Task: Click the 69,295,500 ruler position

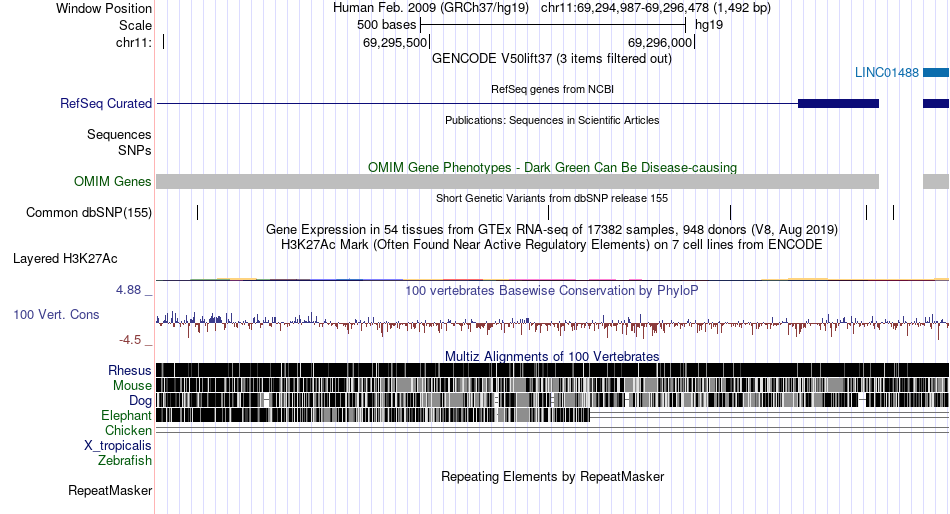Action: (x=395, y=43)
